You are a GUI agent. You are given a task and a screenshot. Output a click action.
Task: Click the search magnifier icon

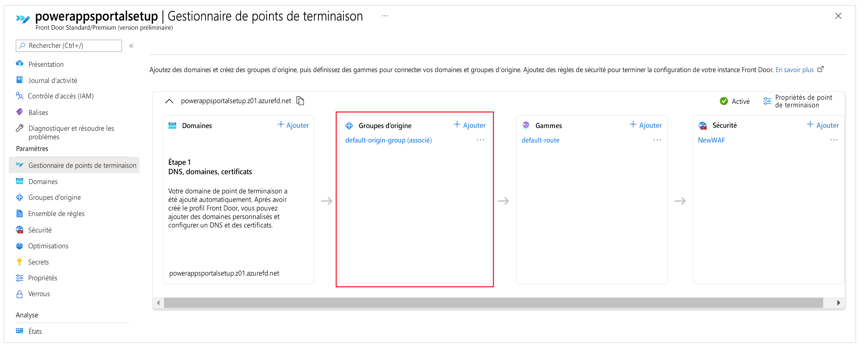(22, 45)
